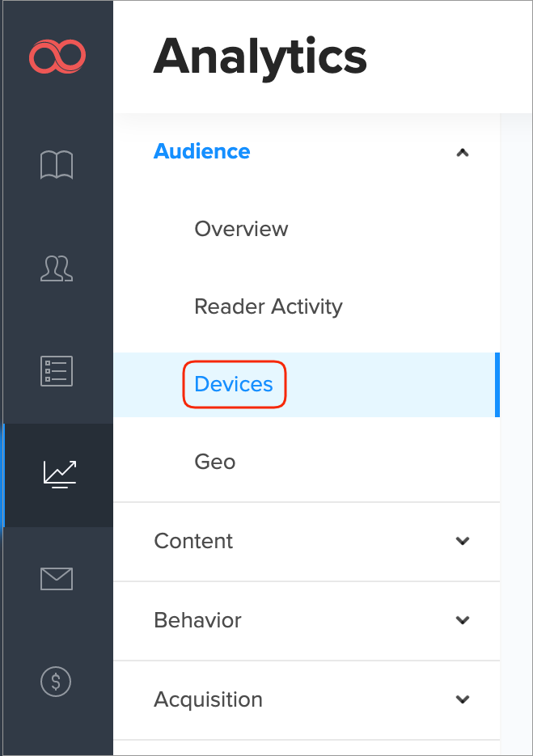
Task: Choose the highlighted Devices item
Action: click(x=234, y=384)
